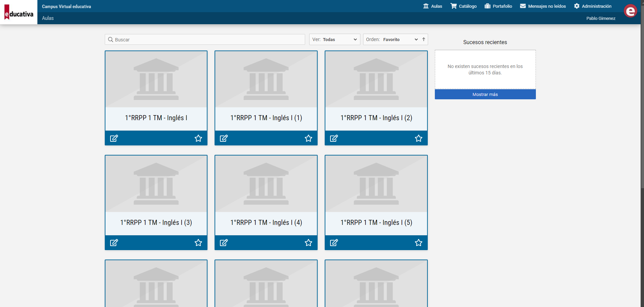The image size is (644, 307).
Task: Open 1°RRPP 1 TM - Inglés I (4) title
Action: pos(266,223)
